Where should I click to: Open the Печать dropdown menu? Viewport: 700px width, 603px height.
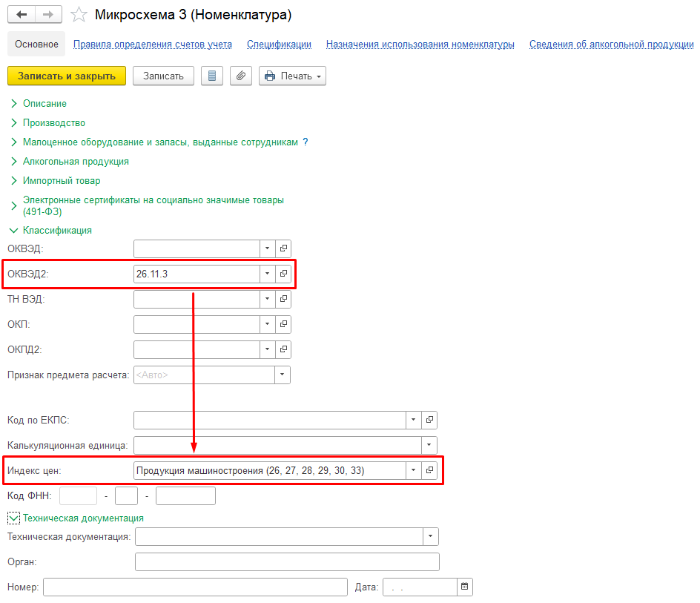tap(292, 76)
